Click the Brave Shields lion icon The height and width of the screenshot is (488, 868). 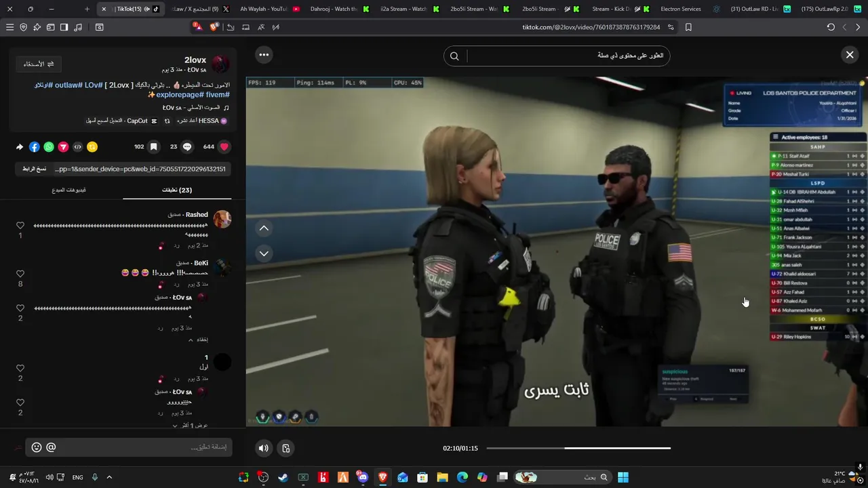click(x=214, y=27)
